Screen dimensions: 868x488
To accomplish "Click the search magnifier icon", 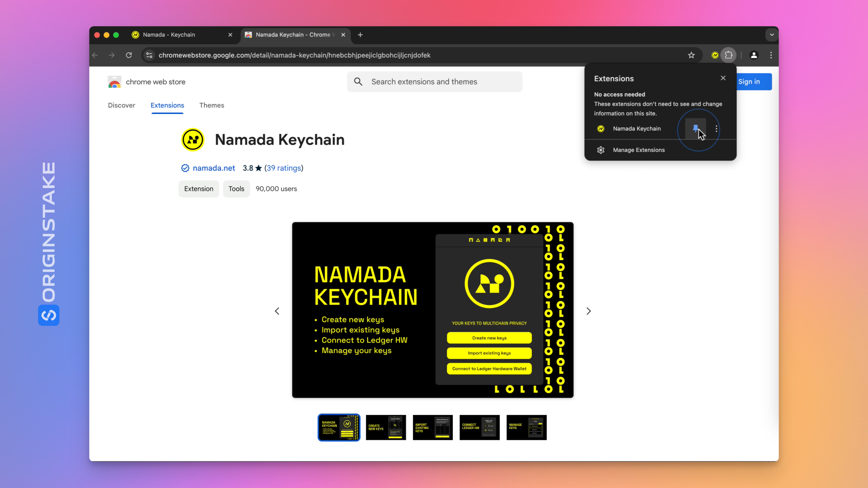I will (x=358, y=82).
